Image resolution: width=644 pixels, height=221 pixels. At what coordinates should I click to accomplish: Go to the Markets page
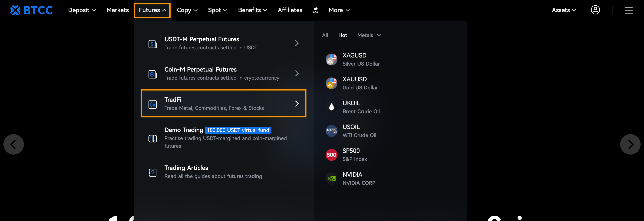[x=118, y=10]
